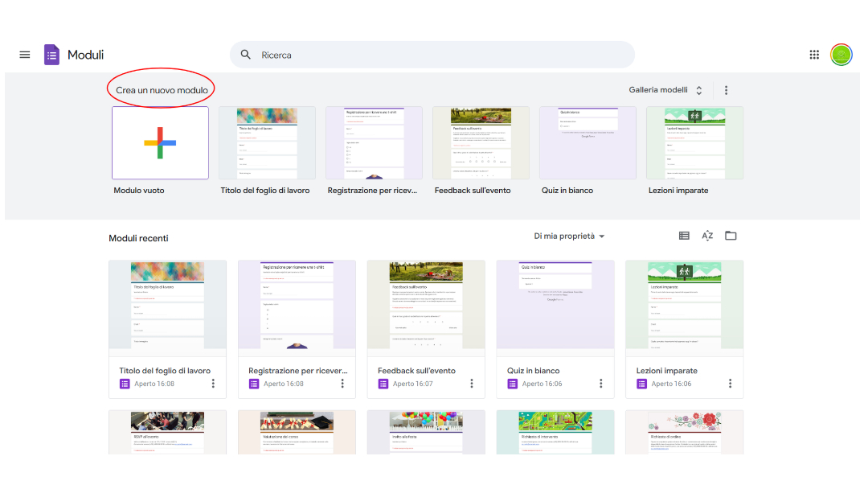Open the Richiesta di ordine form card
Viewport: 868px width, 489px height.
coord(684,433)
